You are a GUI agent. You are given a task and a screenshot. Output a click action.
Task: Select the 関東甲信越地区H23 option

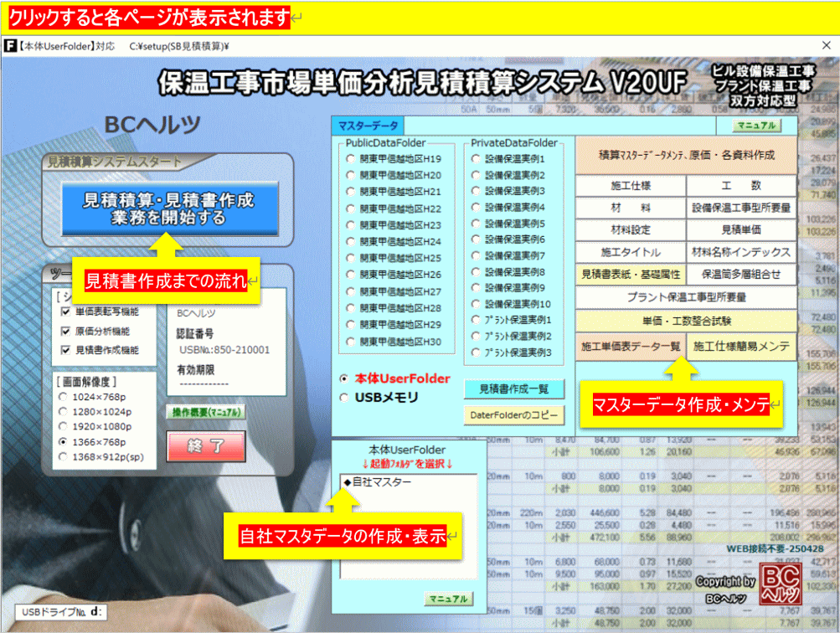pos(350,225)
